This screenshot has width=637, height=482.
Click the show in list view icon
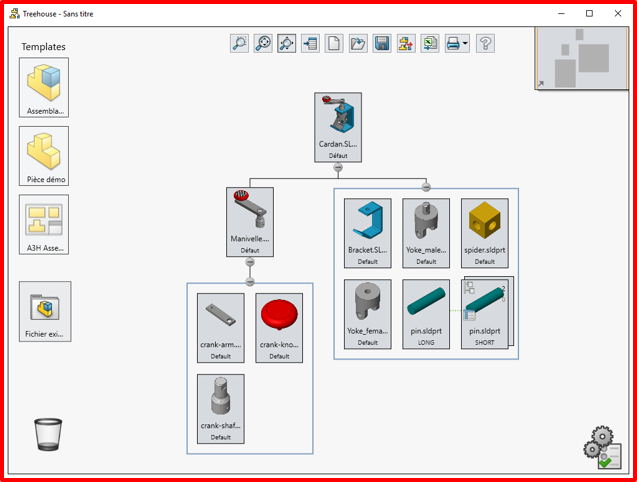(x=310, y=43)
